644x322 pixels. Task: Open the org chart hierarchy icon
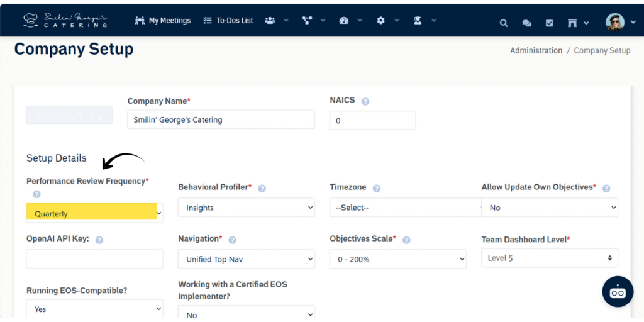(307, 21)
